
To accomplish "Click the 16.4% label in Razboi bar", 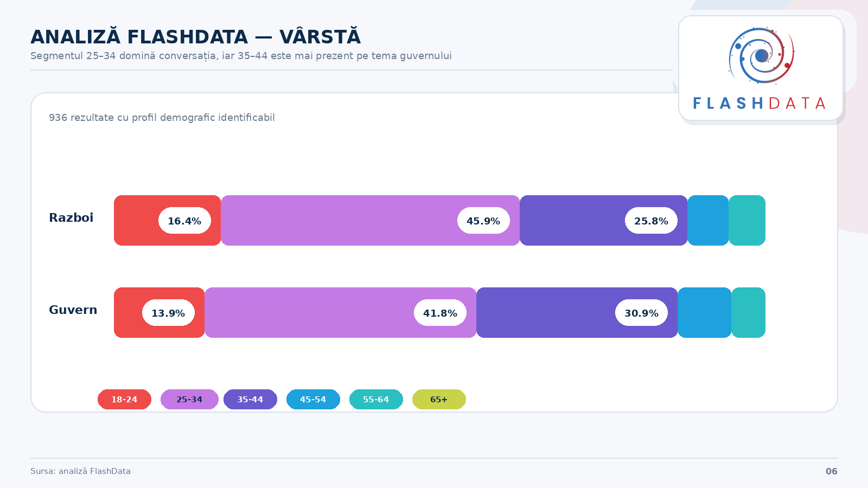I will click(x=184, y=221).
